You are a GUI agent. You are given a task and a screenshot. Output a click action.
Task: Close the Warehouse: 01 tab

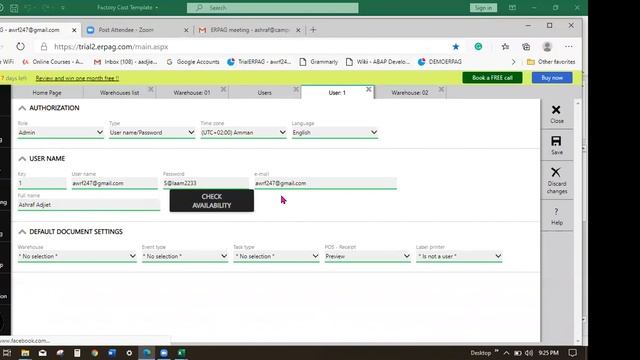(223, 89)
